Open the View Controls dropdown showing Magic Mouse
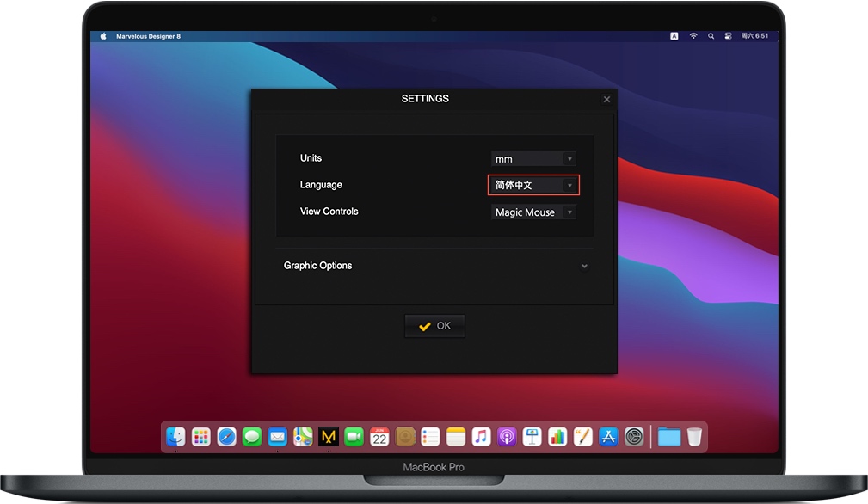868x504 pixels. (x=533, y=212)
